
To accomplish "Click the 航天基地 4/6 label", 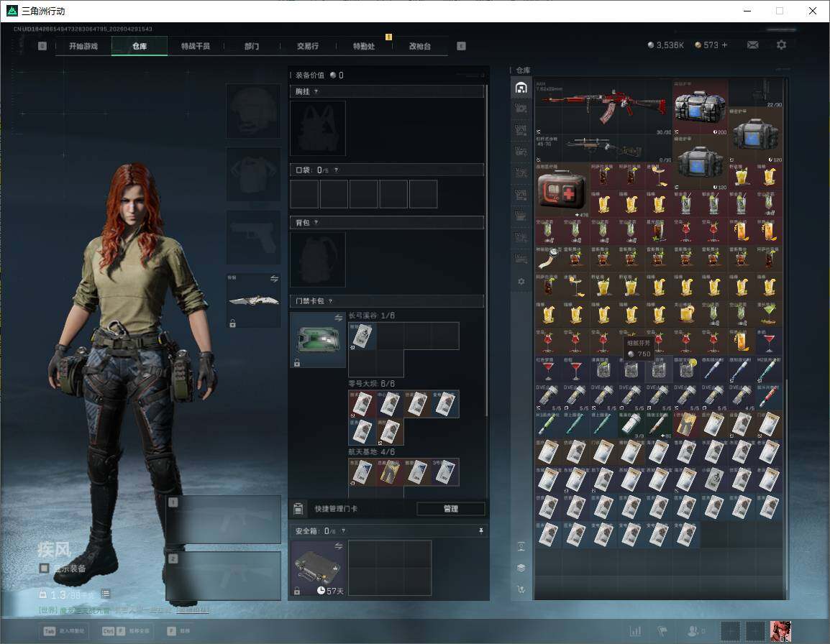I will tap(372, 452).
